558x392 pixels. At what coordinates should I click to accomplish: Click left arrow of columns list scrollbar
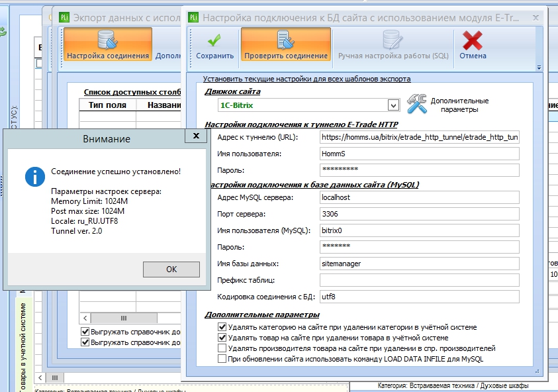click(85, 318)
